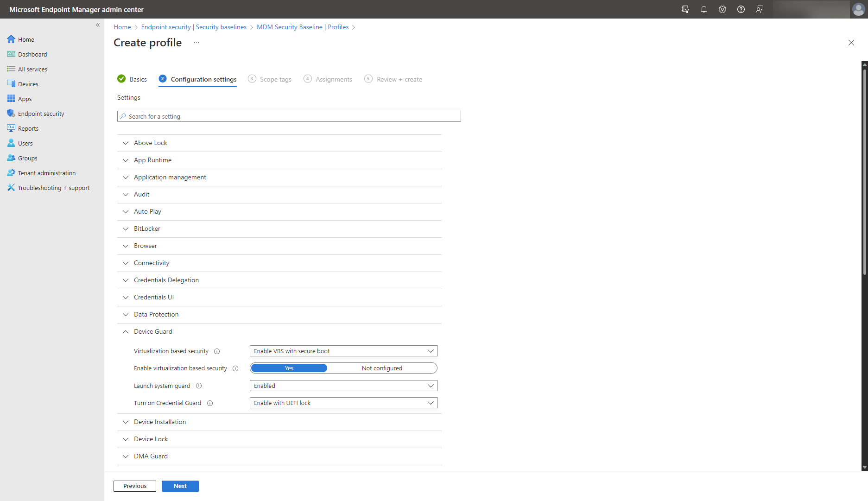Click the Dashboard icon in sidebar
Screen dimensions: 868x501
click(x=11, y=54)
